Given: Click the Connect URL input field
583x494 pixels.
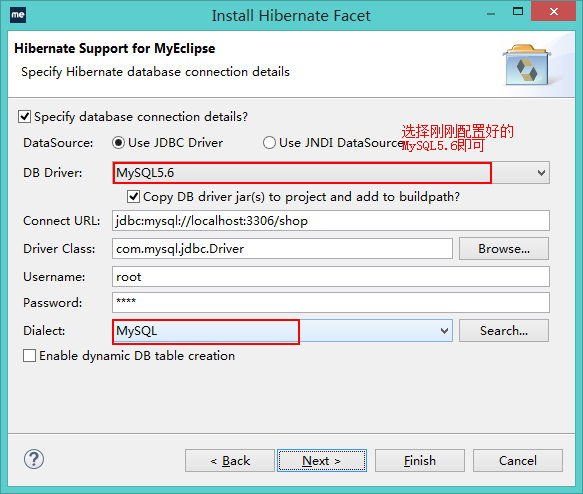Looking at the screenshot, I should pos(331,221).
